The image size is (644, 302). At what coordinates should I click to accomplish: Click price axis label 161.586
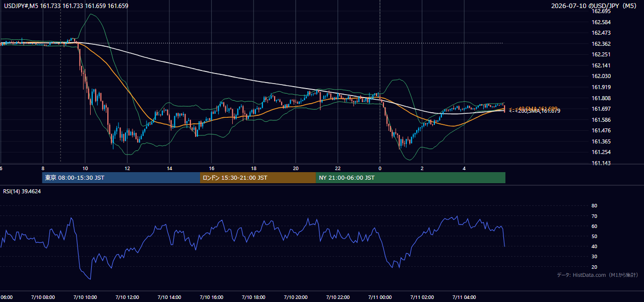point(601,120)
